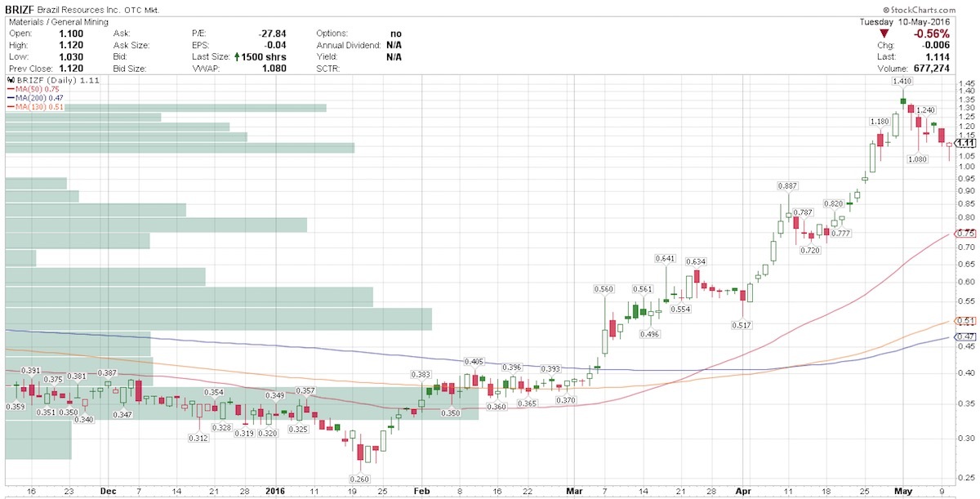This screenshot has width=980, height=499.
Task: Click the 0.641 price annotation
Action: (666, 258)
